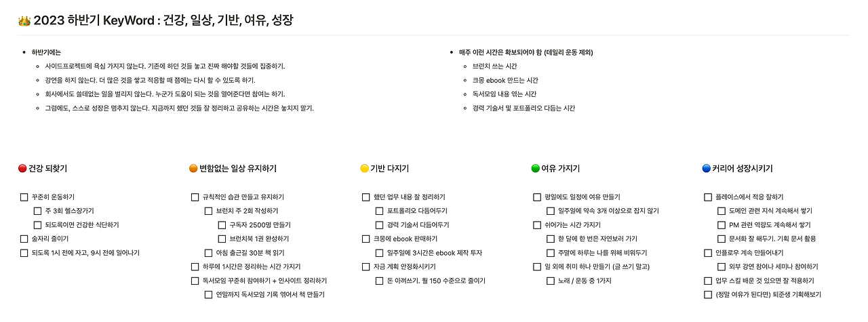The height and width of the screenshot is (322, 868).
Task: Check the 구독자 2500명 만들기 checkbox
Action: 222,225
